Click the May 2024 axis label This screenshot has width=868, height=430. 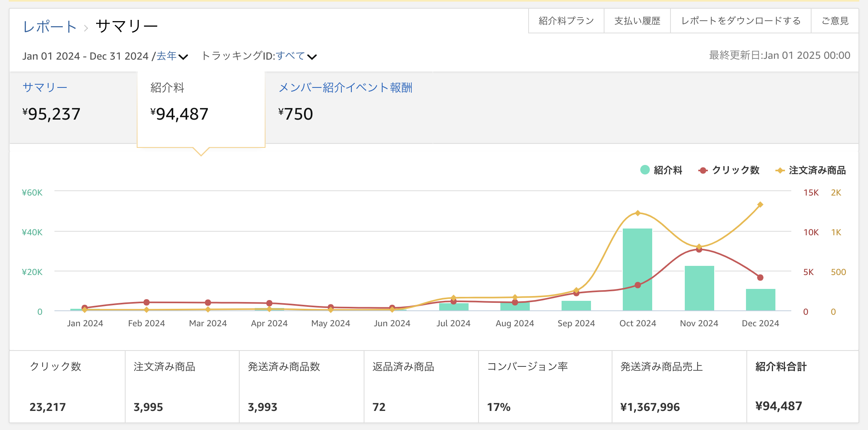pos(331,323)
